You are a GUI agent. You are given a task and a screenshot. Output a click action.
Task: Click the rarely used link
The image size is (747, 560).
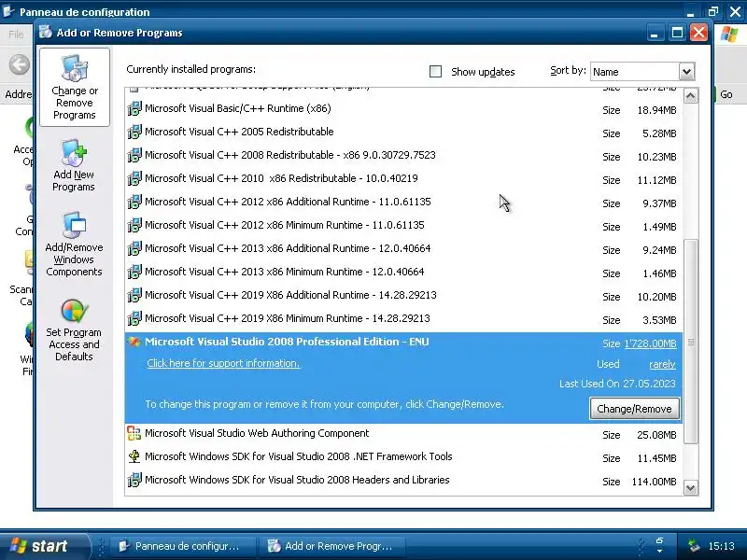click(x=662, y=364)
